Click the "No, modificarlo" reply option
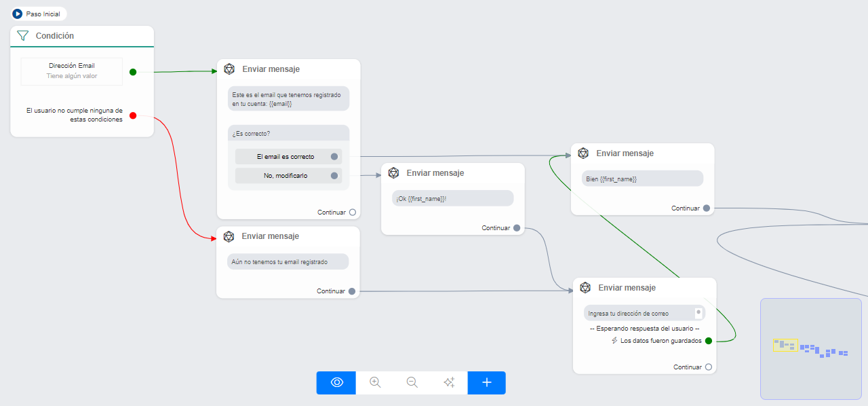The height and width of the screenshot is (406, 868). tap(285, 176)
